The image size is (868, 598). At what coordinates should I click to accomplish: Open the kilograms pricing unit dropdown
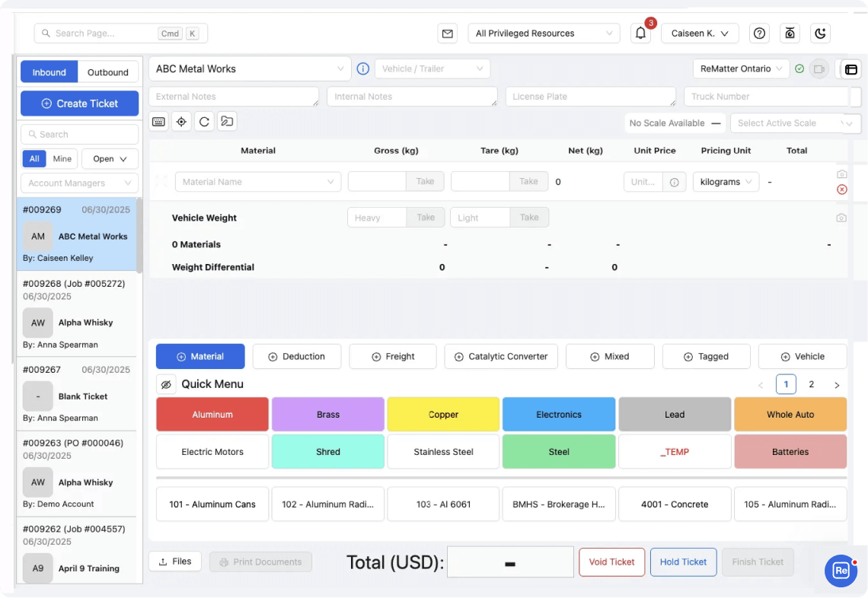726,181
